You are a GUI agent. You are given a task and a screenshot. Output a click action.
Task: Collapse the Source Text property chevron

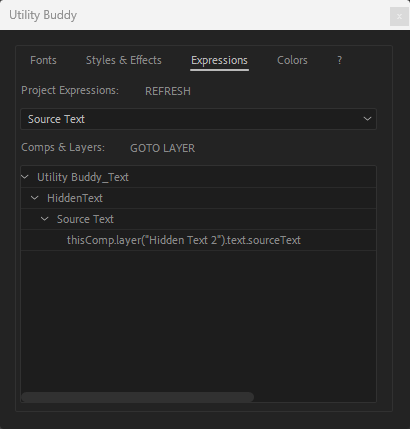point(44,219)
